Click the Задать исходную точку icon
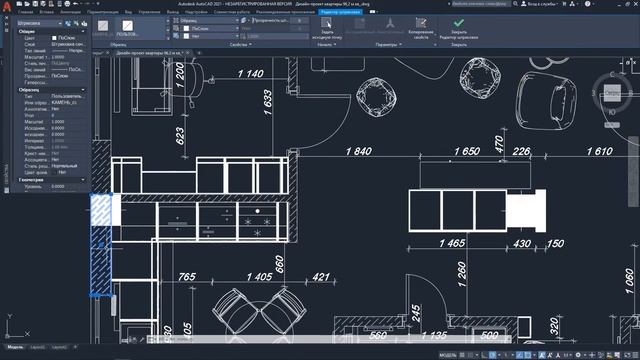This screenshot has width=640, height=360. [326, 23]
